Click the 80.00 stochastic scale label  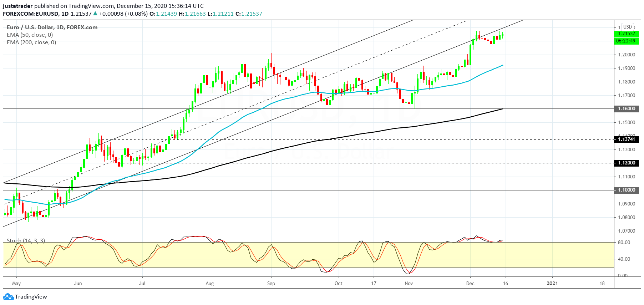624,242
